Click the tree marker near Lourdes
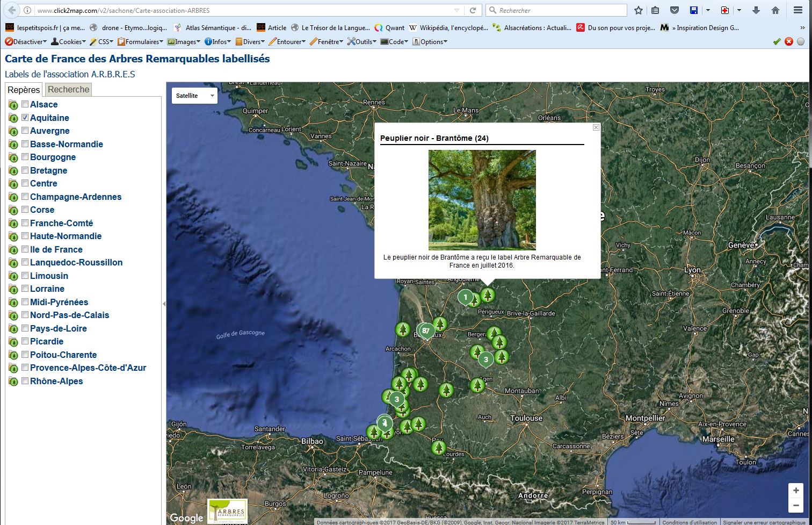The height and width of the screenshot is (525, 812). tap(439, 447)
